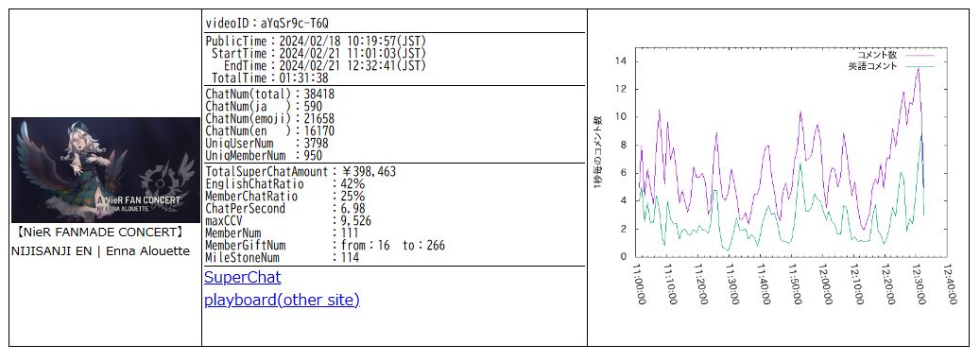
Task: Click the MemberNum 111 row
Action: 282,233
